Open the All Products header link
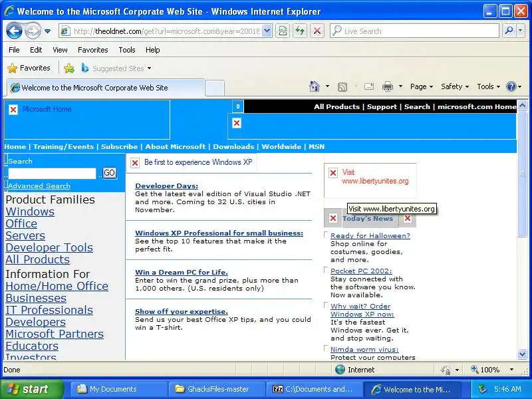 pyautogui.click(x=336, y=107)
